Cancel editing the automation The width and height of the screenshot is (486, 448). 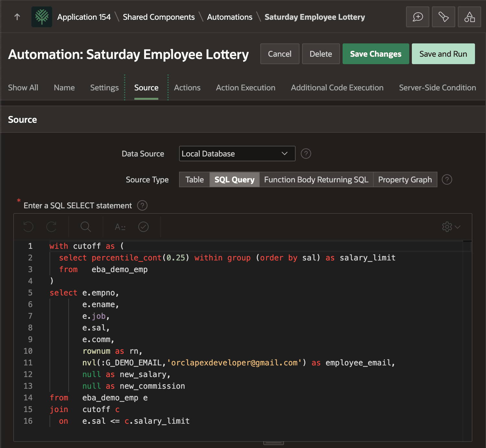point(280,54)
